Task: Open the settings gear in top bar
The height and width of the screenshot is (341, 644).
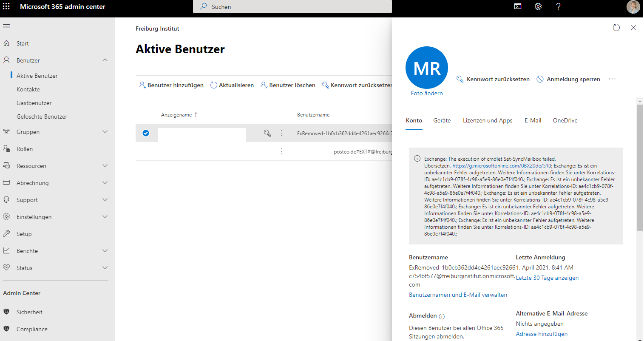Action: (x=538, y=6)
